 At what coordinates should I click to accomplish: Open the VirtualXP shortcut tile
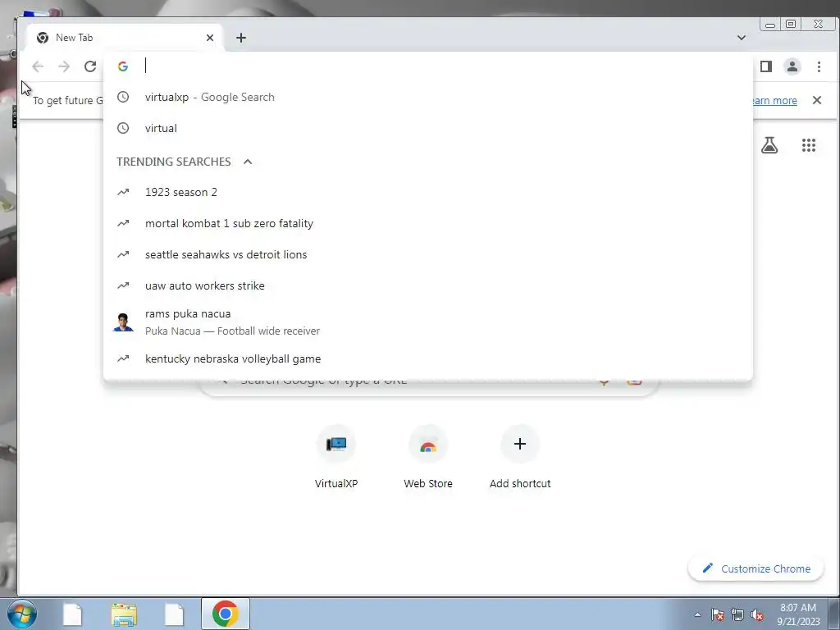[336, 457]
